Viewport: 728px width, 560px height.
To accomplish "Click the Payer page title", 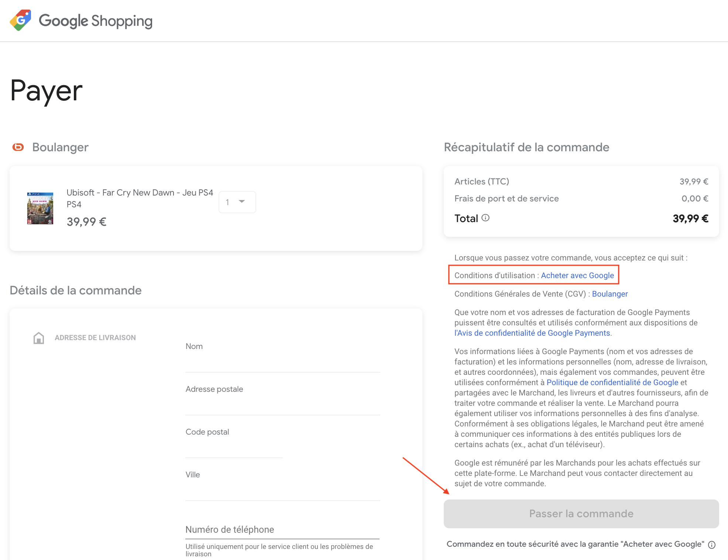I will coord(46,91).
